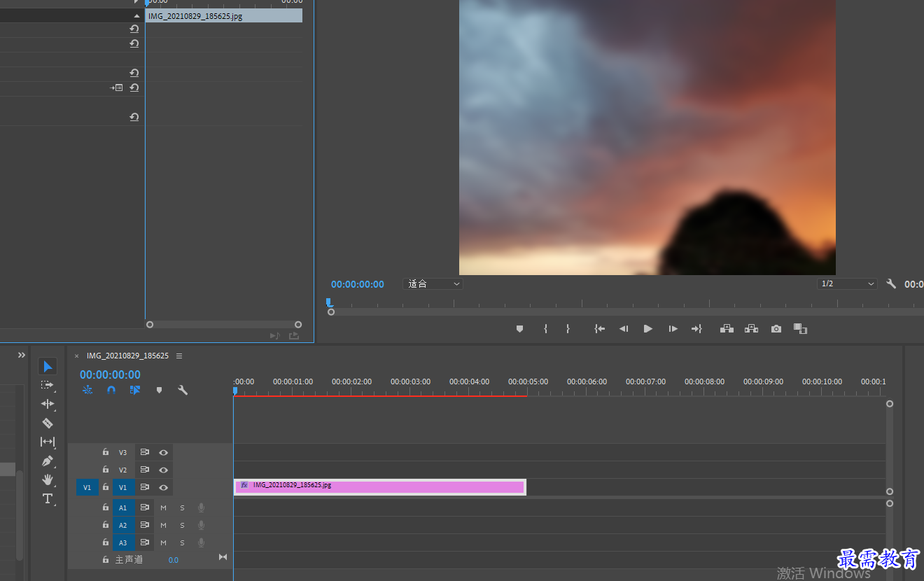Toggle linked selection in timeline
Viewport: 924px width, 581px height.
[x=135, y=390]
